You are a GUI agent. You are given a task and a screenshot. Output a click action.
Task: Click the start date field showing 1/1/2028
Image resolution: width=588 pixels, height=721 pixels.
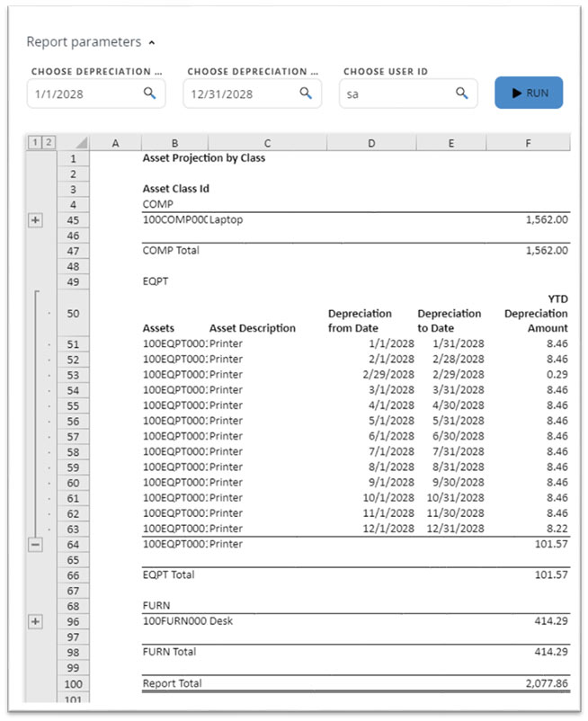click(x=85, y=93)
